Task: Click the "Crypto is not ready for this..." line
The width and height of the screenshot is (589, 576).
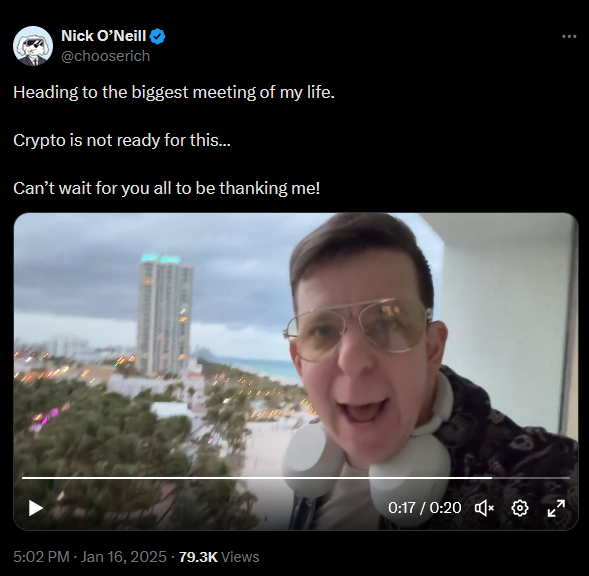Action: pos(122,141)
